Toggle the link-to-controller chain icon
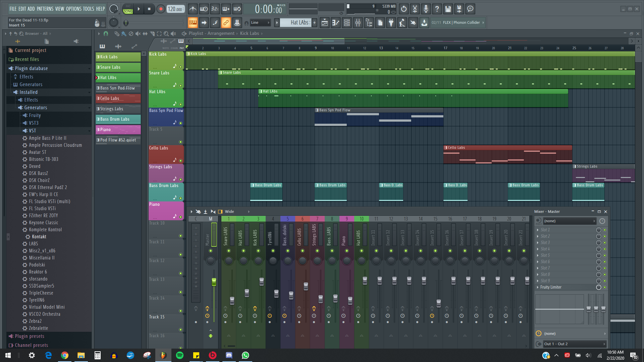Viewport: 644px width, 362px height. click(226, 23)
